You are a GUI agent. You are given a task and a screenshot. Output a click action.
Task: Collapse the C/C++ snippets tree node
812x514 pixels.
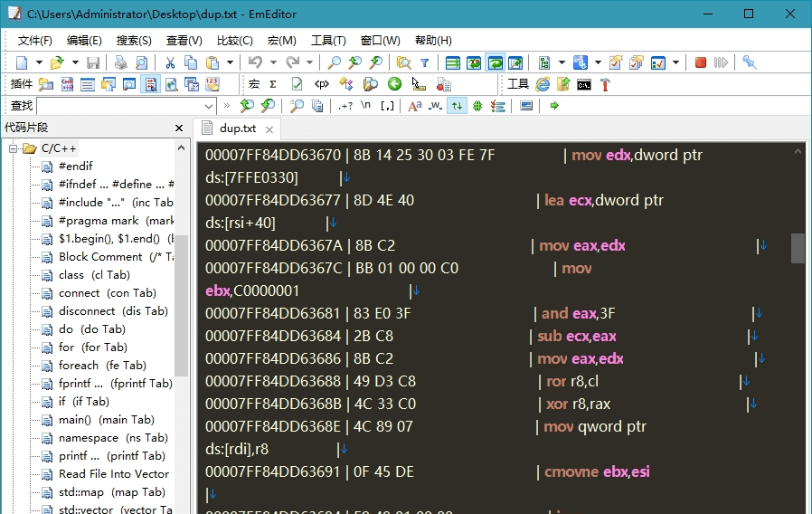[x=14, y=148]
